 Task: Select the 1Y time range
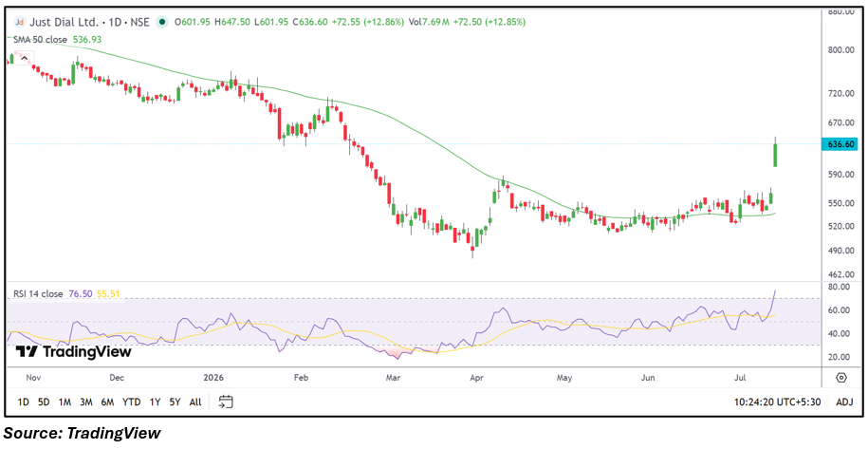point(155,402)
